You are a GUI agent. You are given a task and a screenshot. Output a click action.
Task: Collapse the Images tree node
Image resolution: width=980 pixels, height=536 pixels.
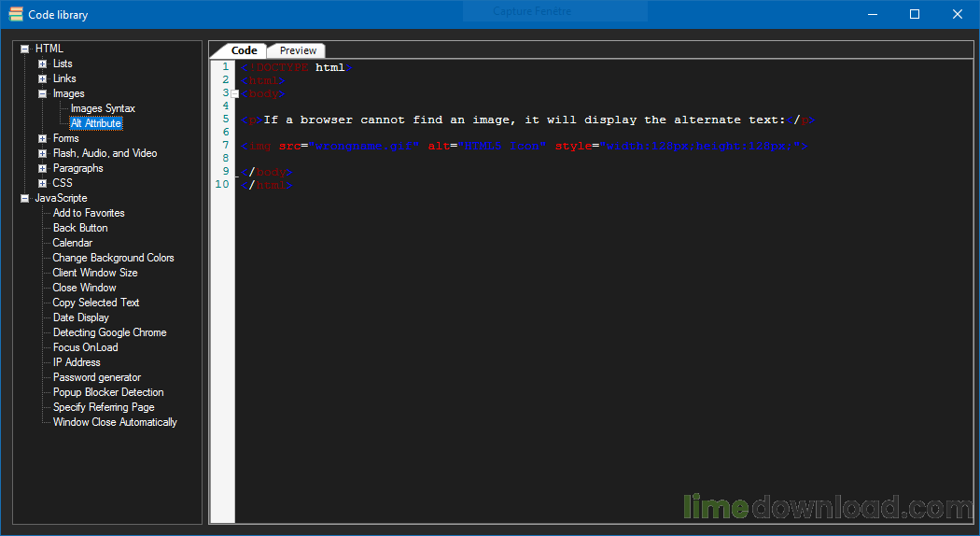click(43, 93)
